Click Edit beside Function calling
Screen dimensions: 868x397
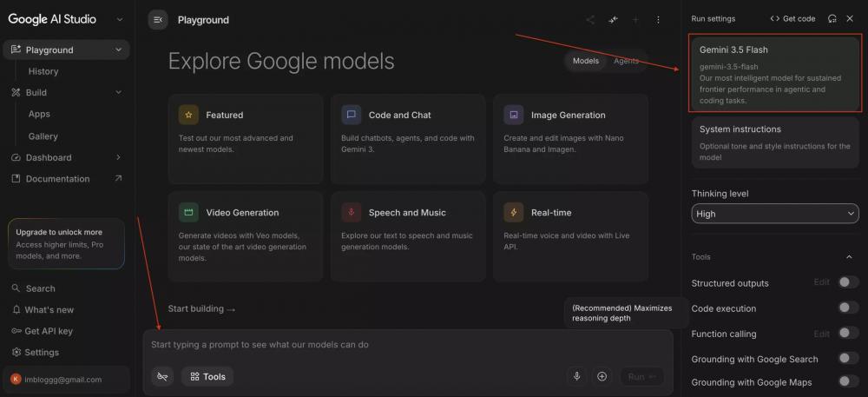(821, 334)
